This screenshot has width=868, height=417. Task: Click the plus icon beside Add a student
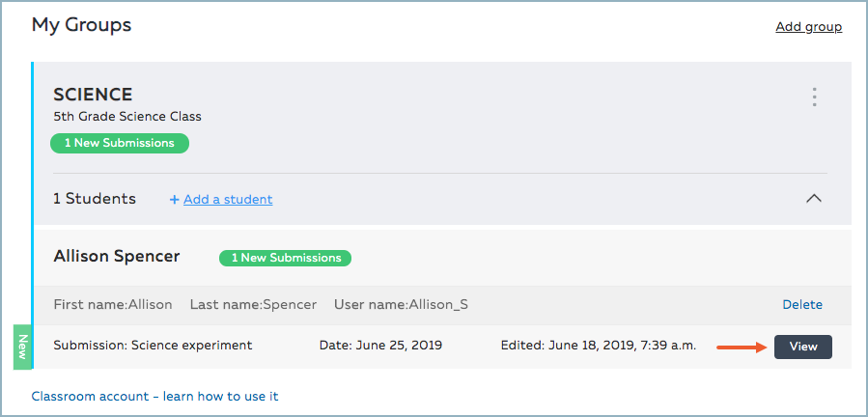click(x=175, y=200)
